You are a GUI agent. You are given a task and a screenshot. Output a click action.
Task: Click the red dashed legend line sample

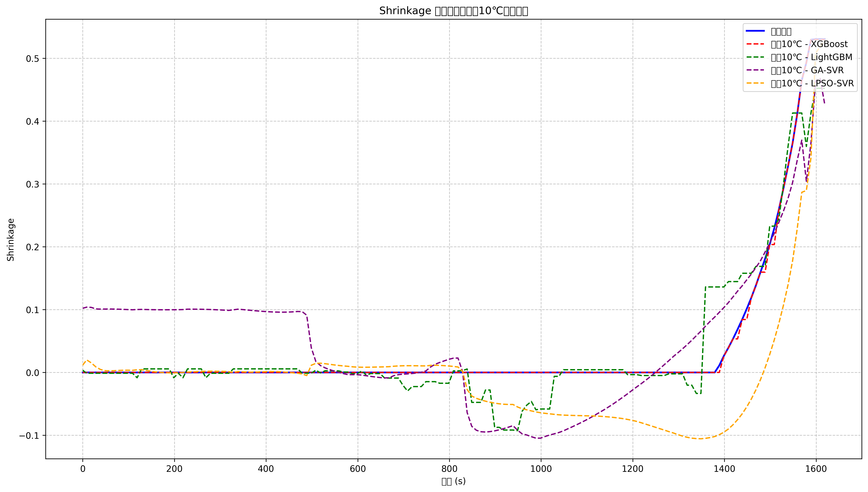(755, 44)
